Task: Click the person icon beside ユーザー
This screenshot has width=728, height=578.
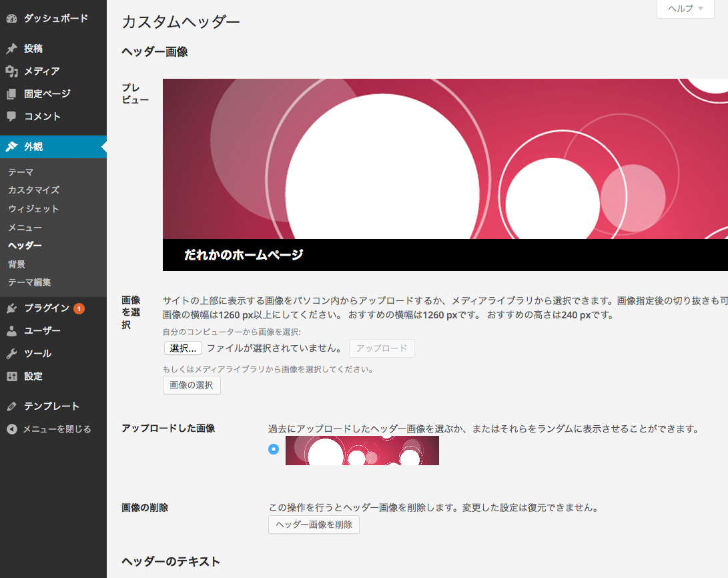Action: [x=11, y=331]
